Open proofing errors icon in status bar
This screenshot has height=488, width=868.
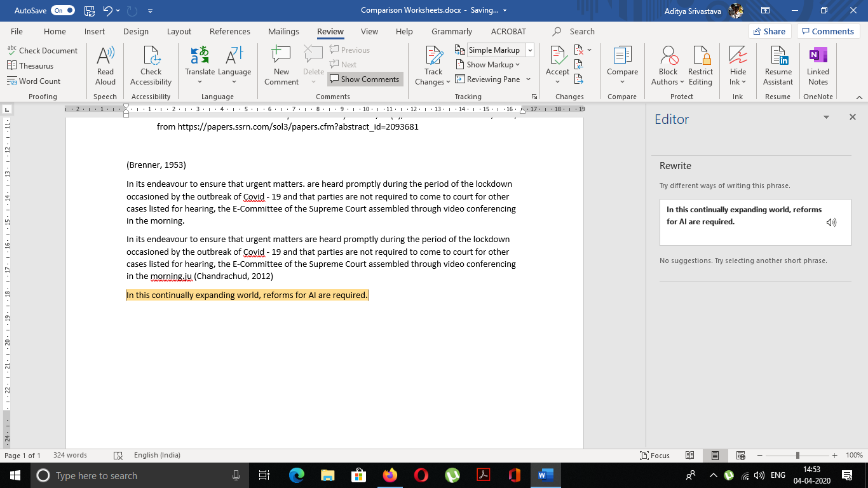(x=118, y=456)
